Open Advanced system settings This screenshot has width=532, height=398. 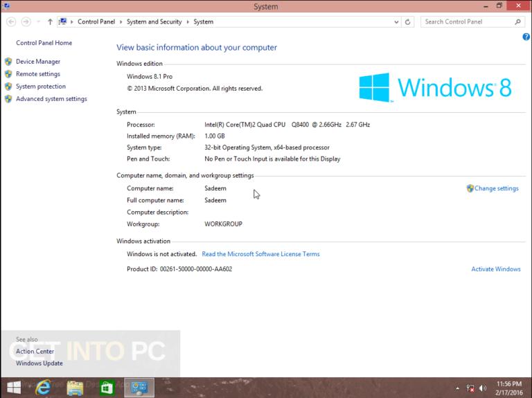click(x=51, y=99)
